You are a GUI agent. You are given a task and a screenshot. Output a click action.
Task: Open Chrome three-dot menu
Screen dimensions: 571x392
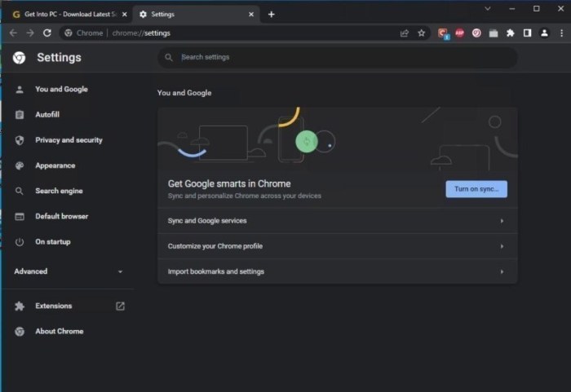(x=561, y=33)
